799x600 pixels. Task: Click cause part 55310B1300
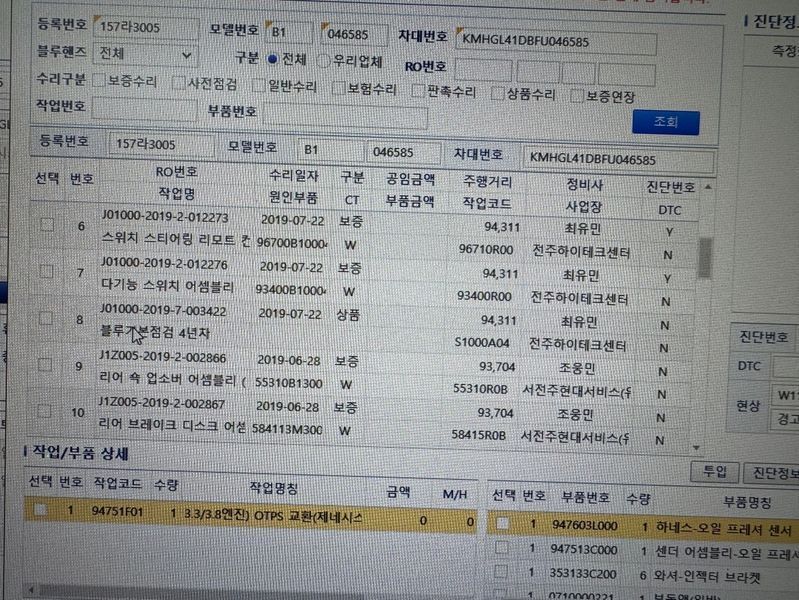[x=288, y=383]
